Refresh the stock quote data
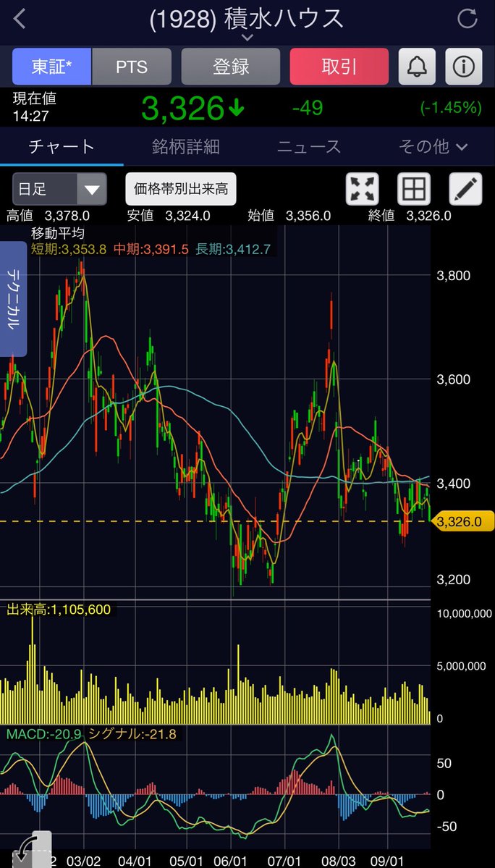 point(467,18)
